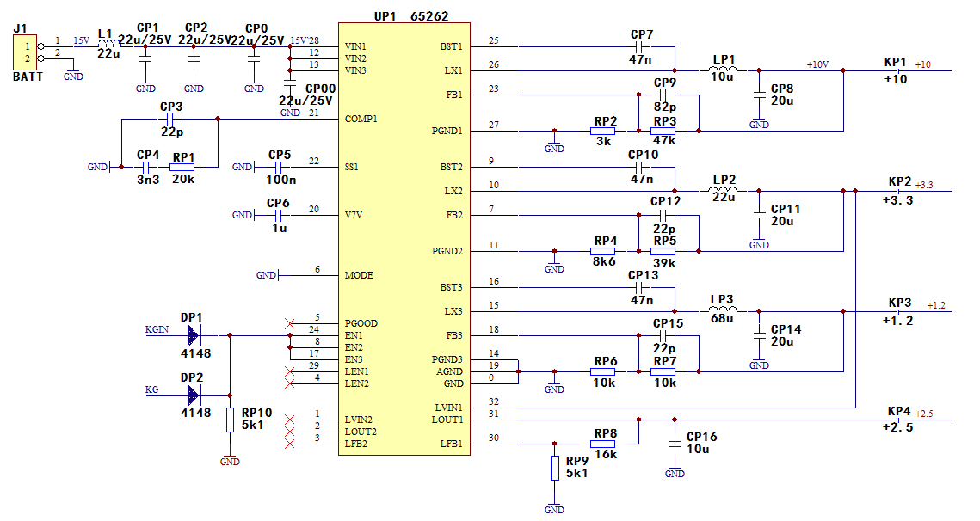The width and height of the screenshot is (980, 521).
Task: Select the no-connect X on LOUT2 pin
Action: click(x=289, y=432)
